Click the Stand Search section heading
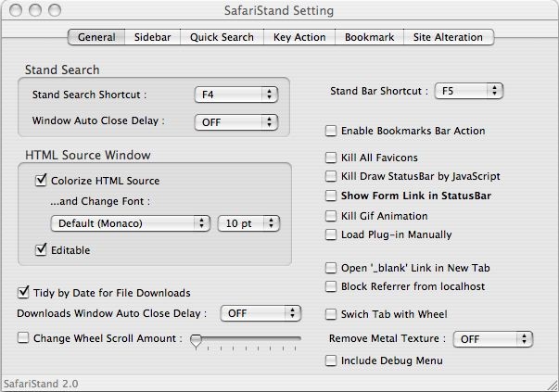The image size is (559, 392). tap(62, 70)
